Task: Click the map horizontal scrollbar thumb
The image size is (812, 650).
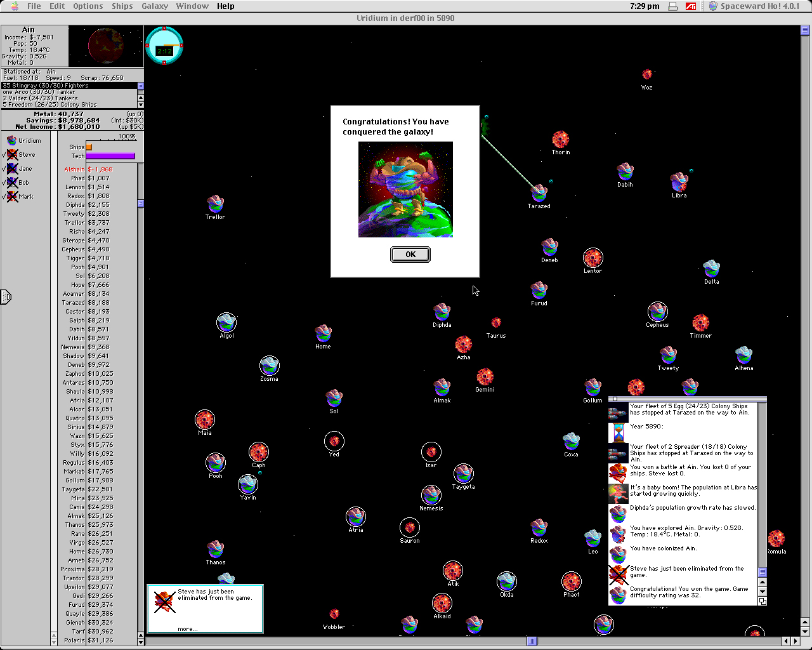Action: tap(532, 641)
